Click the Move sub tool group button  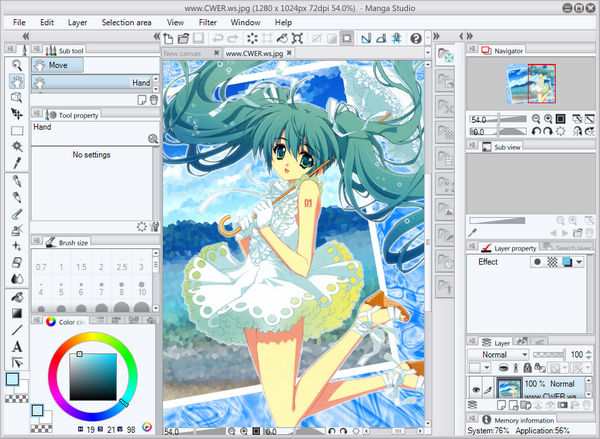coord(57,65)
